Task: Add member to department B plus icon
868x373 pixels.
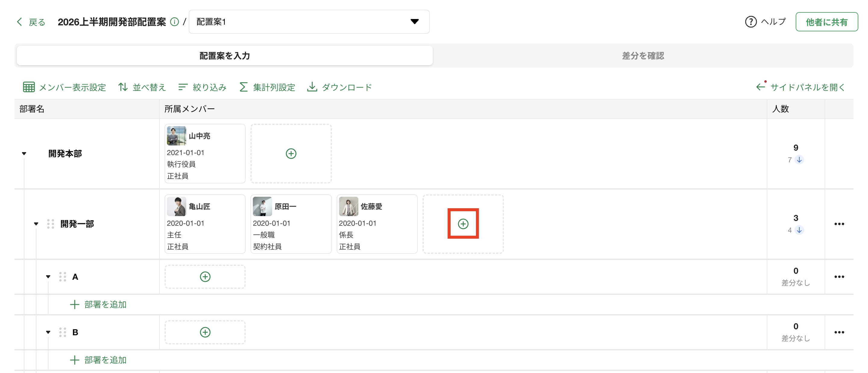Action: point(205,332)
